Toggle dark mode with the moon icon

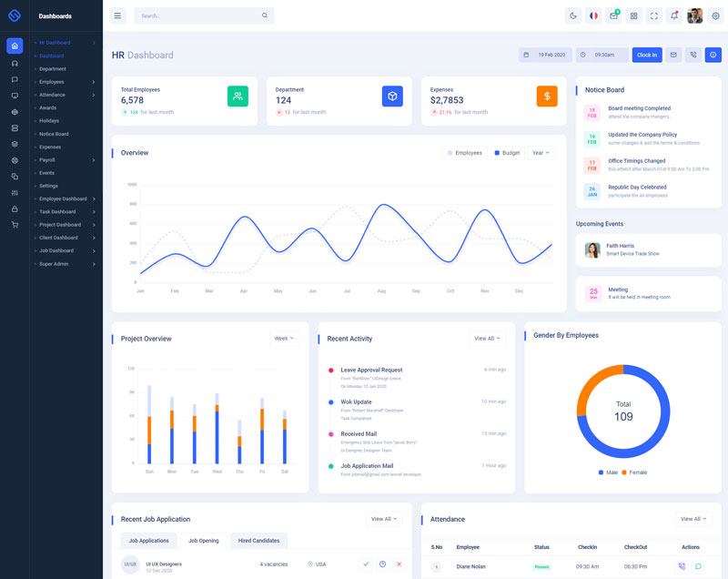coord(572,15)
